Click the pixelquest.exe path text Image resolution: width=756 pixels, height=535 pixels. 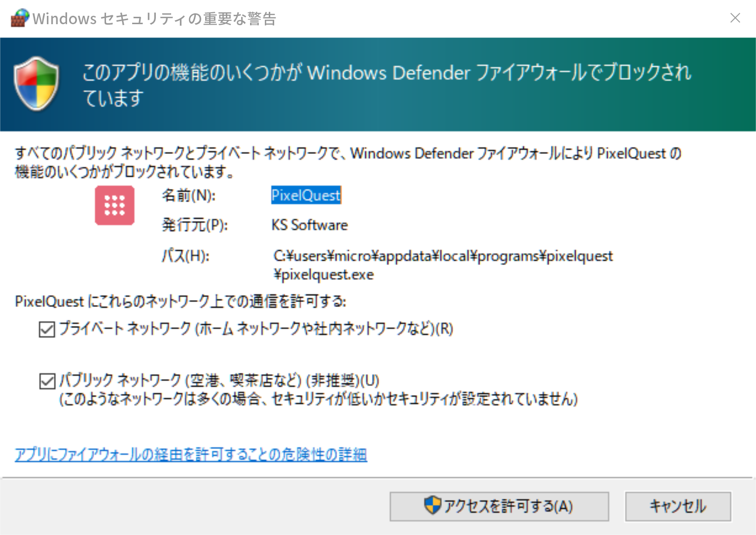click(443, 265)
